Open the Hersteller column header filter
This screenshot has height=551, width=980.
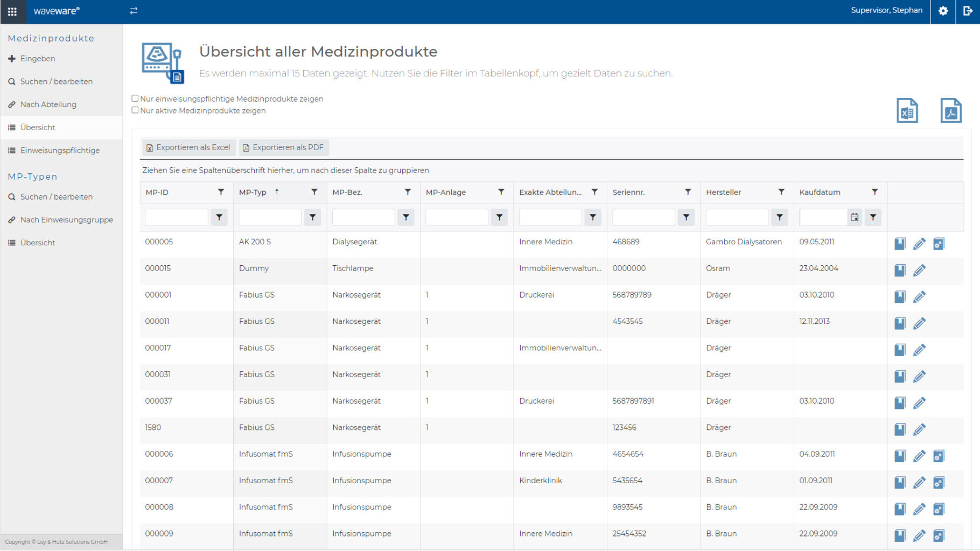781,192
